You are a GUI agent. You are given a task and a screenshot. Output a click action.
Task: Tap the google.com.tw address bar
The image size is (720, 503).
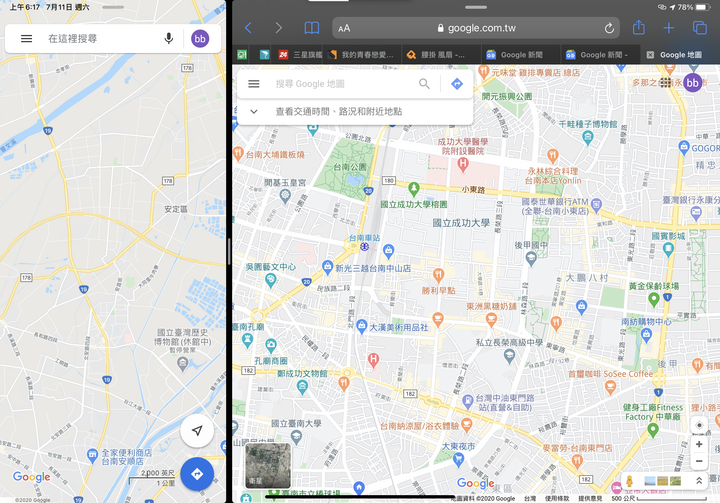(476, 28)
